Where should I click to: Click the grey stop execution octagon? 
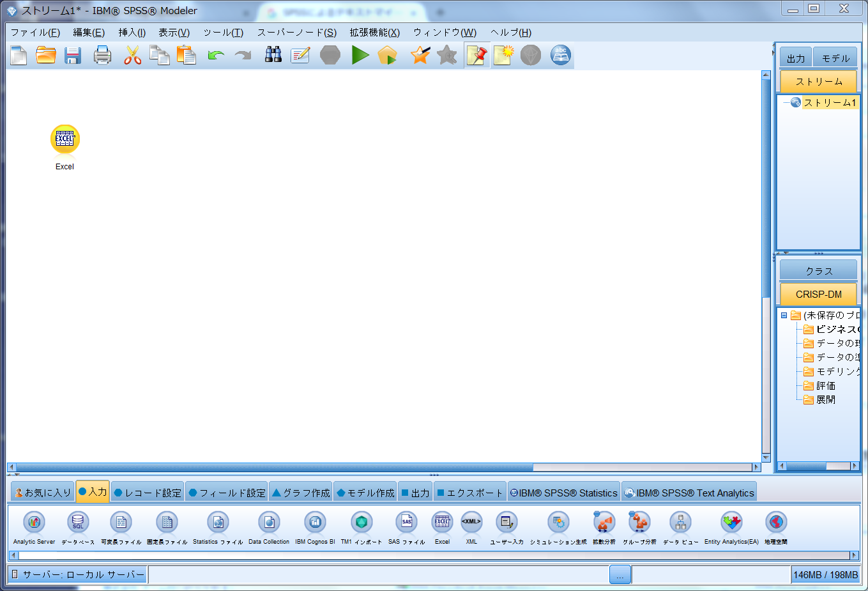click(330, 56)
